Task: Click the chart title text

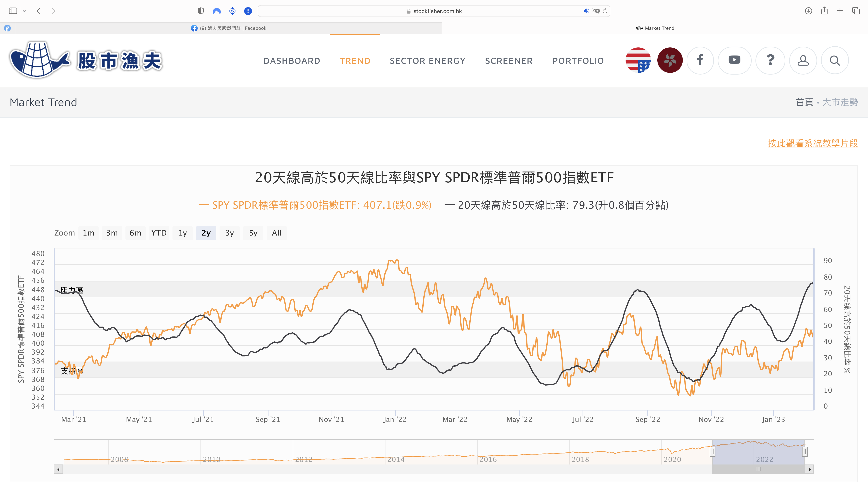Action: 434,177
